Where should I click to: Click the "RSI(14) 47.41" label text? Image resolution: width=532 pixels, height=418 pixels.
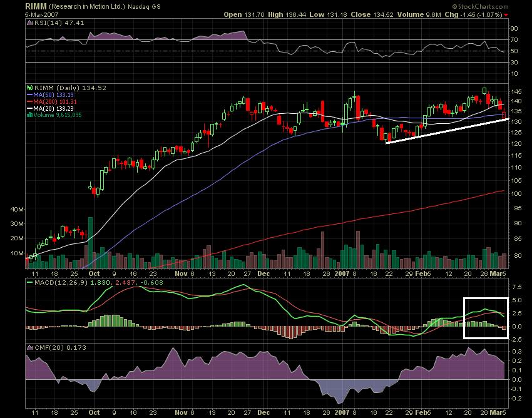coord(59,23)
